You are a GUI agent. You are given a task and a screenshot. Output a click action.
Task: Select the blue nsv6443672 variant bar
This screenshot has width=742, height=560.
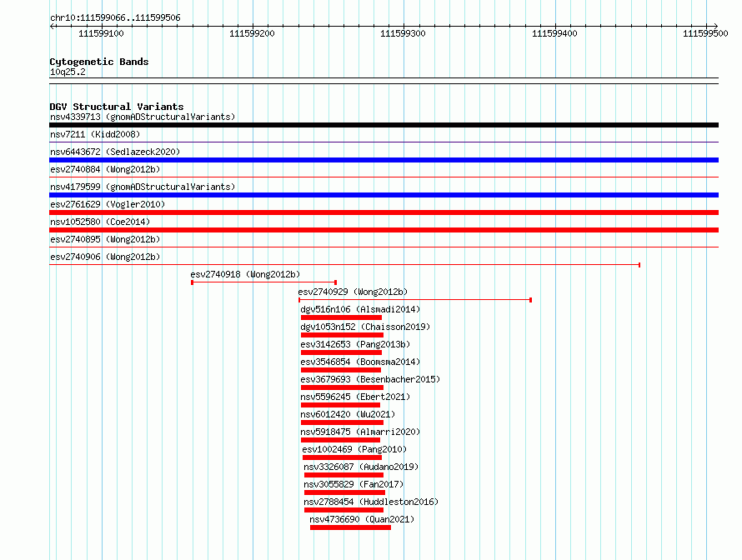tap(384, 160)
